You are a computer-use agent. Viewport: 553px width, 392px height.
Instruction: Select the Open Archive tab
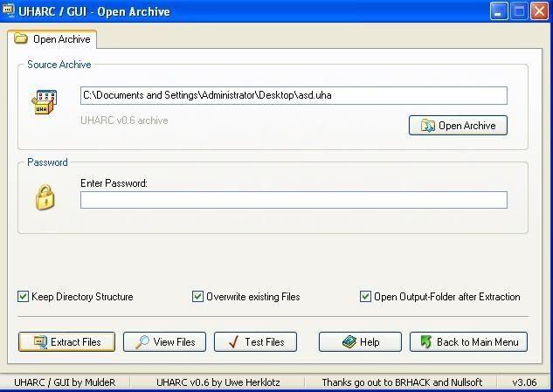point(52,39)
